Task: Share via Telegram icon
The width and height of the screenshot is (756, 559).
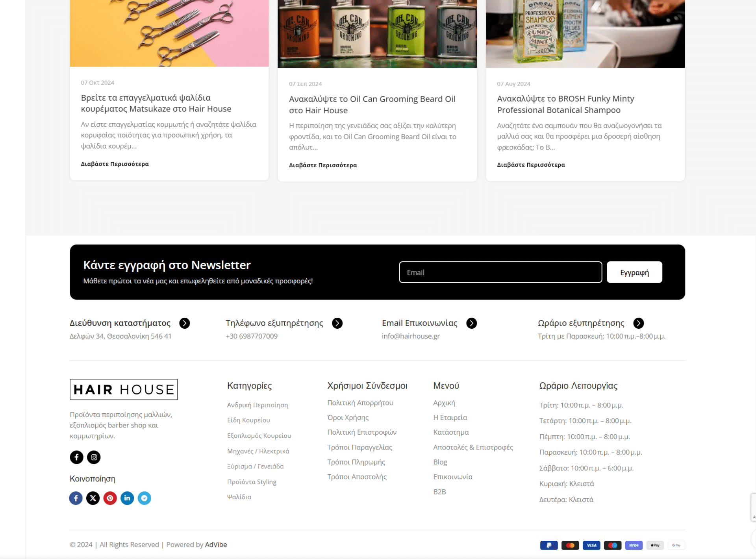Action: tap(144, 498)
